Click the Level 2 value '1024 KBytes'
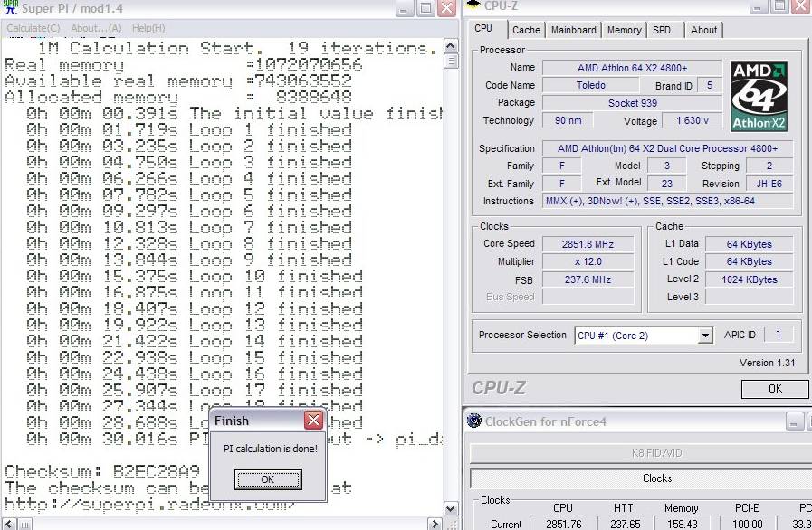Viewport: 812px width, 530px height. pos(749,279)
